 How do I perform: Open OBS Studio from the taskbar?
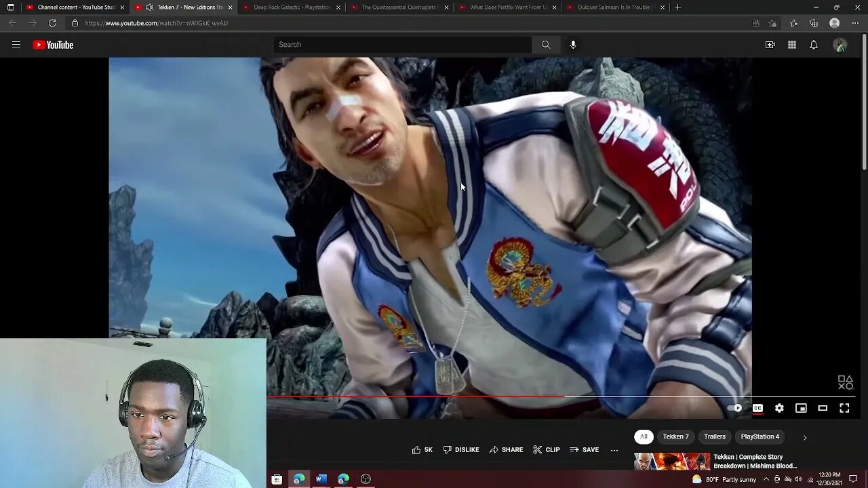(x=366, y=479)
